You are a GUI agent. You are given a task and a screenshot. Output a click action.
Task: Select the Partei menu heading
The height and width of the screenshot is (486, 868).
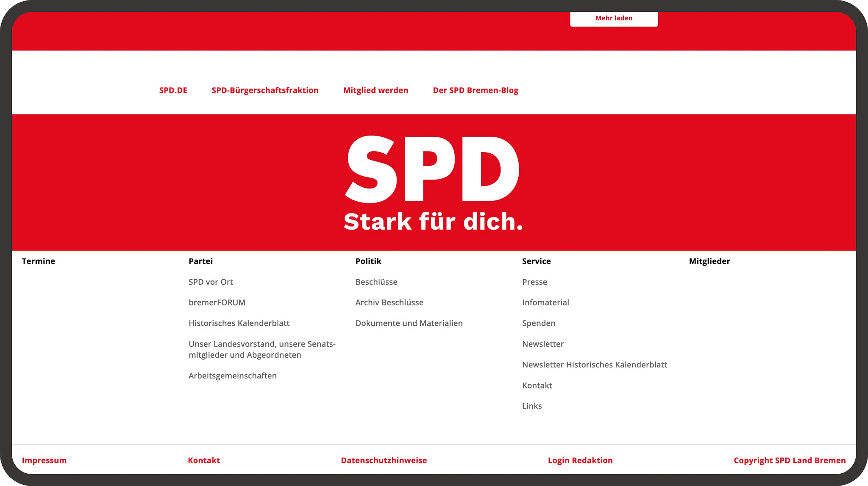[x=201, y=261]
